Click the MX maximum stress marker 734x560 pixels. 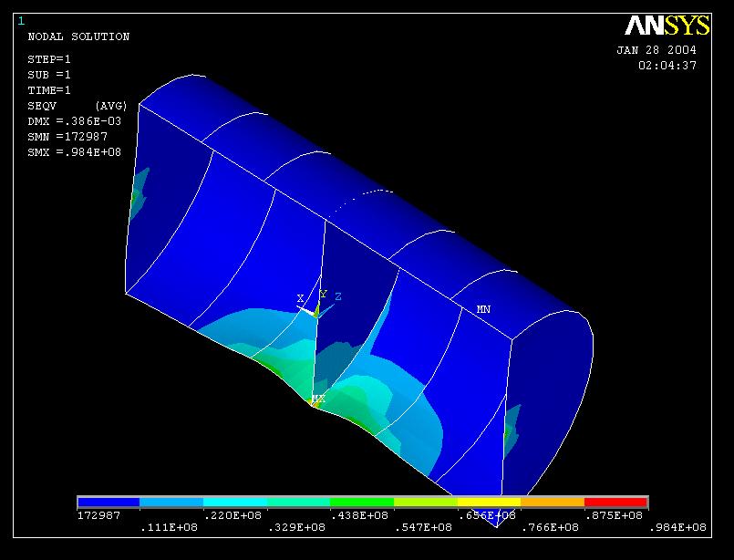pos(318,399)
